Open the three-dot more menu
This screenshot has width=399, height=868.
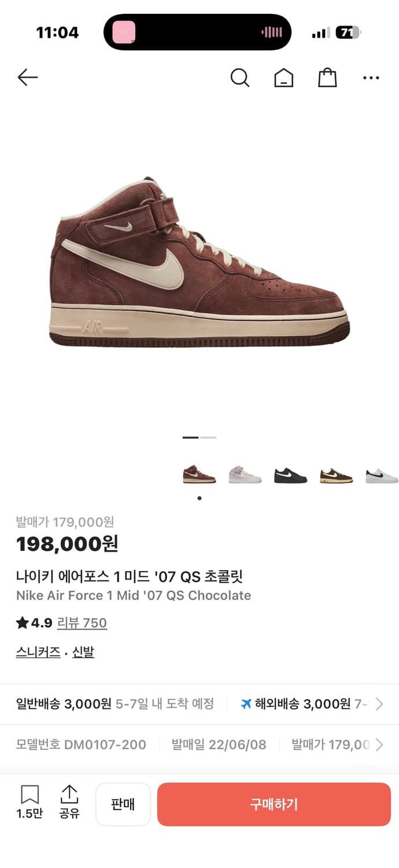click(x=371, y=78)
